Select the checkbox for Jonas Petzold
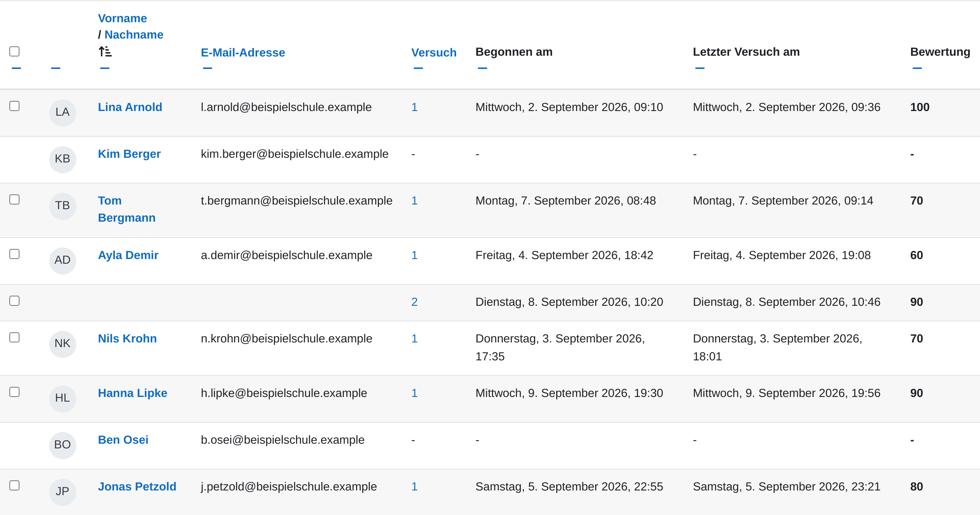This screenshot has height=515, width=980. [x=14, y=485]
